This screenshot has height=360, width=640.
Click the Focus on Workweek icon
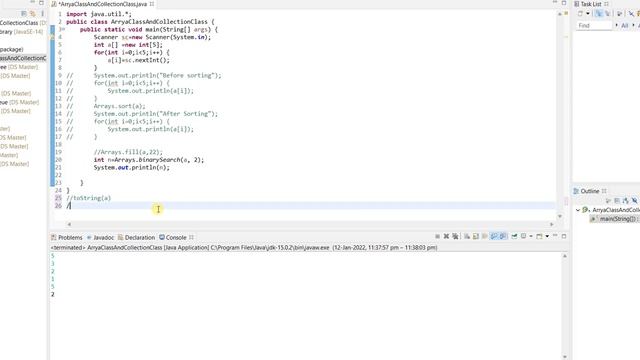[x=619, y=13]
